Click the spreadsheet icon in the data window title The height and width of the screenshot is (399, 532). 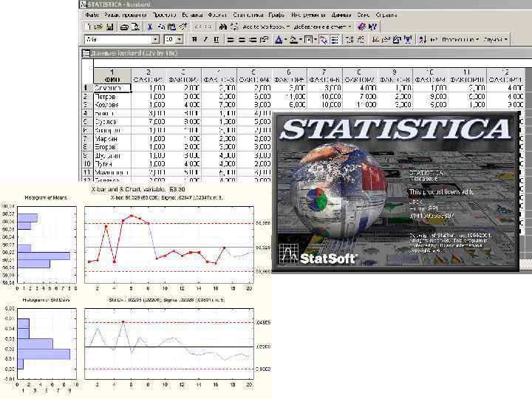point(86,53)
